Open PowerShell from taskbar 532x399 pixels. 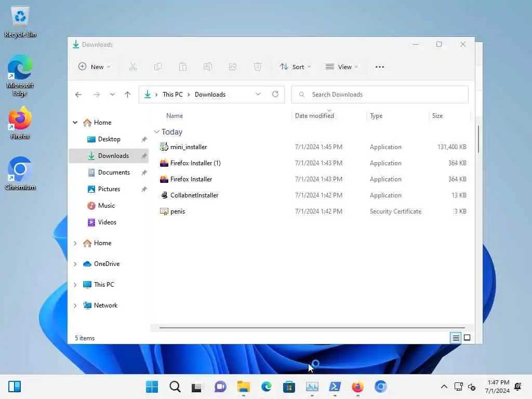[335, 387]
